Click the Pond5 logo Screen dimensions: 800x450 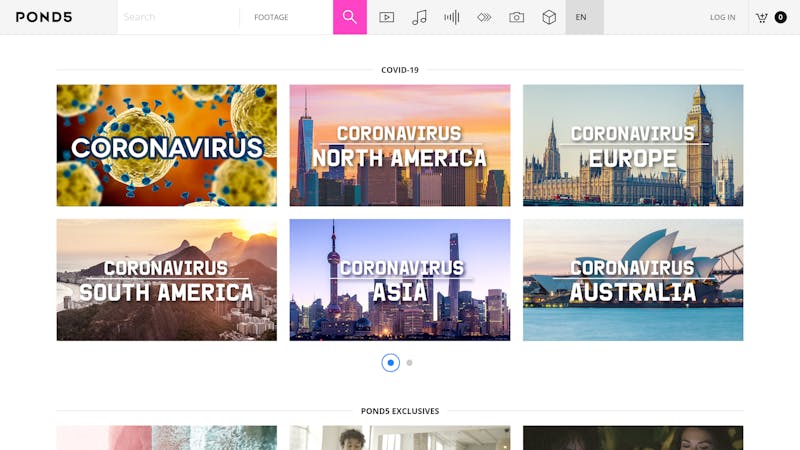click(44, 17)
